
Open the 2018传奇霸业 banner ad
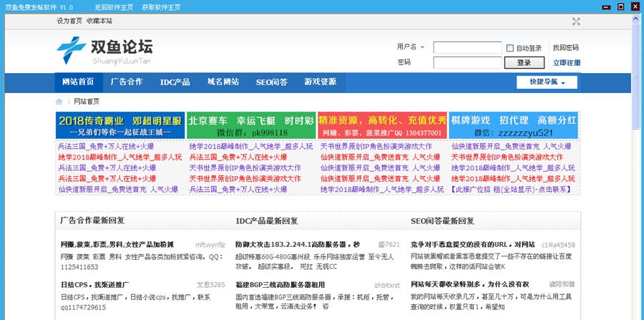120,125
